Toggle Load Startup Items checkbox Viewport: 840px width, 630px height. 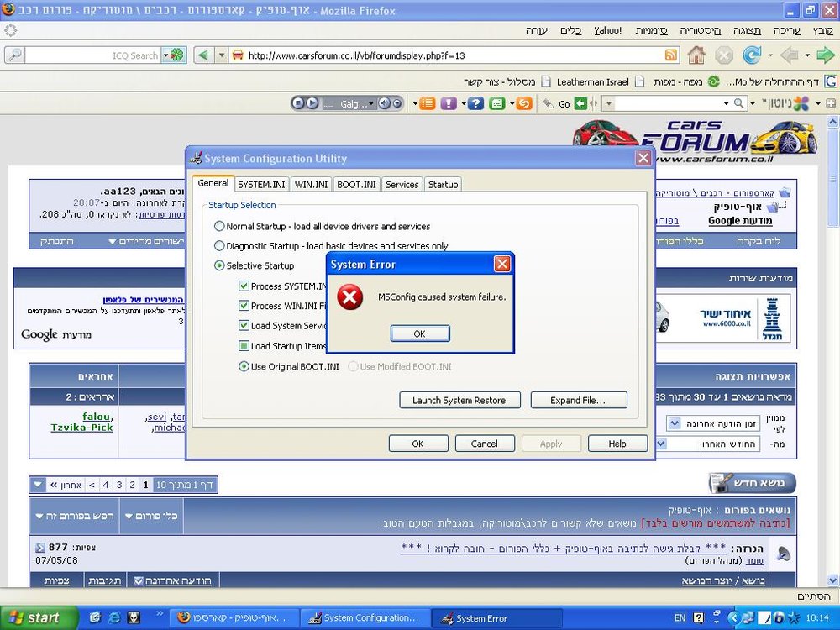pyautogui.click(x=244, y=346)
